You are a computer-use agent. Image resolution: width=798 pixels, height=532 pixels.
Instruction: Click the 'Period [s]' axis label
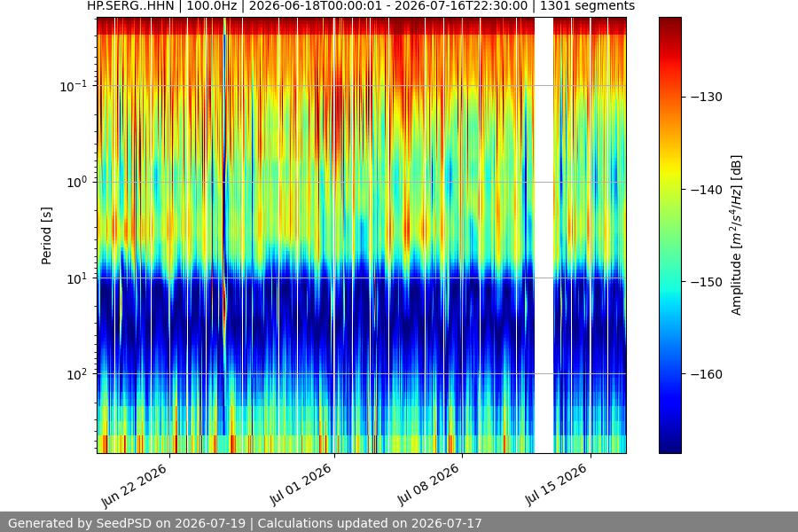(x=46, y=235)
